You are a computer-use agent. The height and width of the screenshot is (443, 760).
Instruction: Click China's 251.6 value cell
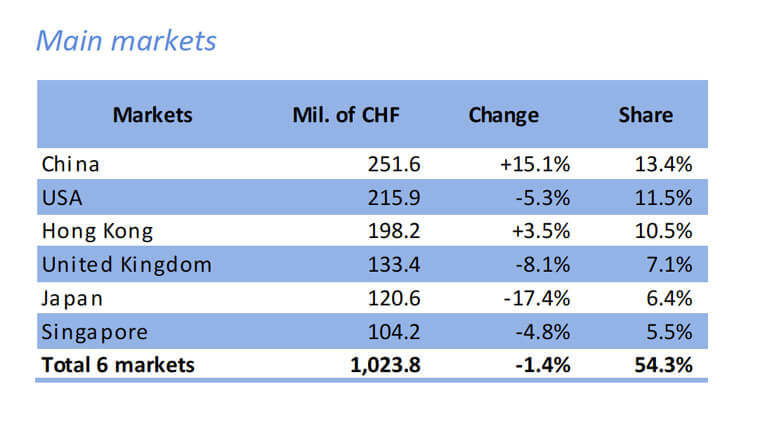click(391, 164)
